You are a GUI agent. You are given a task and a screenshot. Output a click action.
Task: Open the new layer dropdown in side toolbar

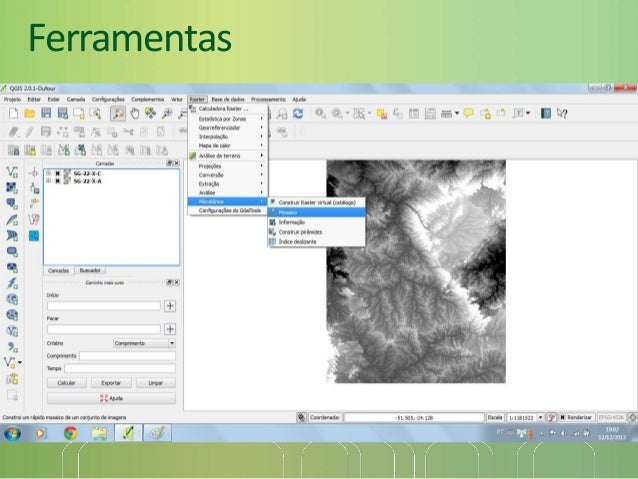point(20,362)
